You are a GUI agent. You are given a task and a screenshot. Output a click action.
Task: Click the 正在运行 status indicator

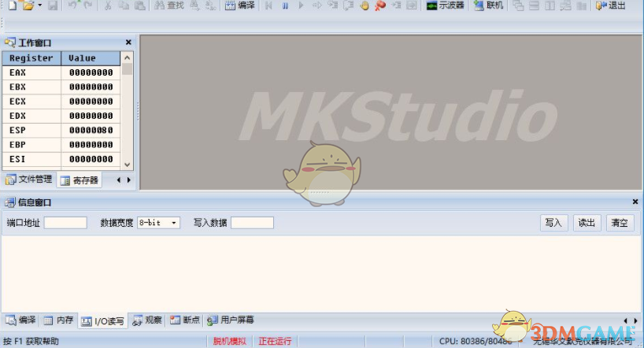[275, 341]
